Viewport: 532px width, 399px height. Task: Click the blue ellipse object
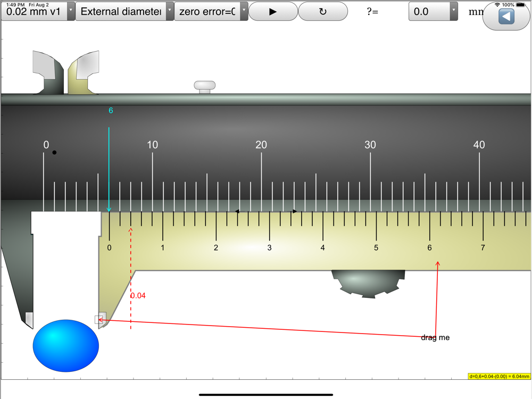[x=66, y=346]
